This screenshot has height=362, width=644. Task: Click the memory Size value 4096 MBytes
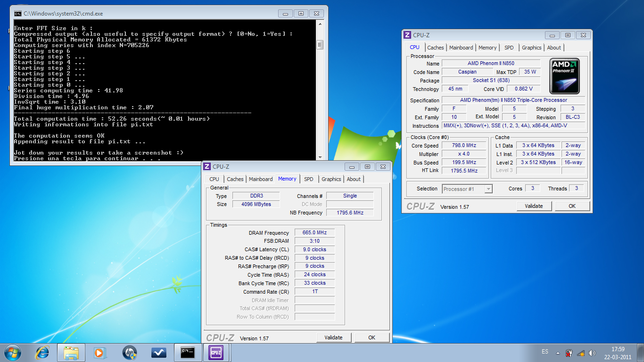pyautogui.click(x=255, y=204)
